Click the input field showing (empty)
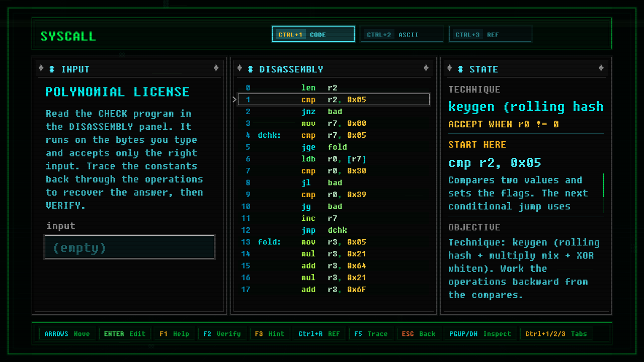Screen dimensions: 644x362 (130, 247)
